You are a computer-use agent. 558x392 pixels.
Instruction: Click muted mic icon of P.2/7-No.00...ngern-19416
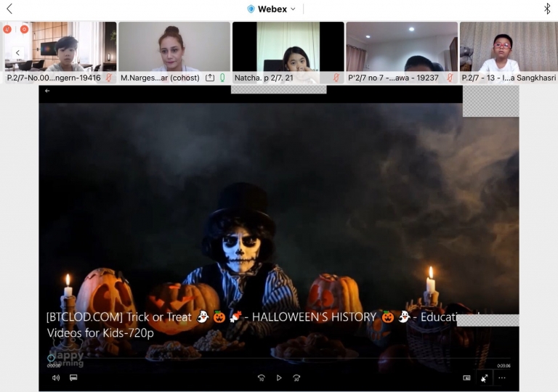[x=109, y=78]
